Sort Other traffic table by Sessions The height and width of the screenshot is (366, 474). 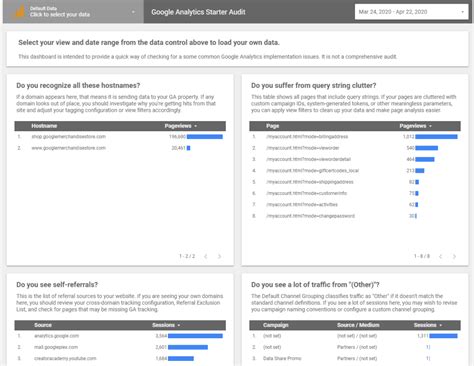(428, 325)
